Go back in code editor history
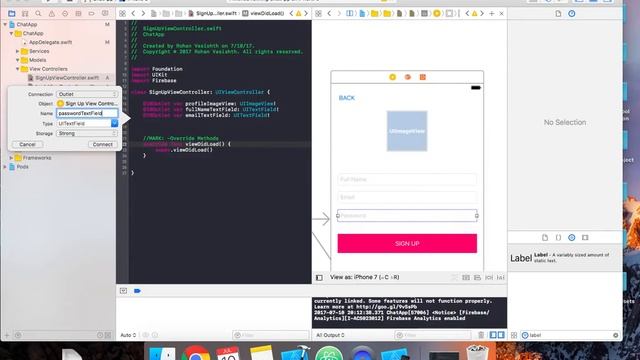 (133, 13)
